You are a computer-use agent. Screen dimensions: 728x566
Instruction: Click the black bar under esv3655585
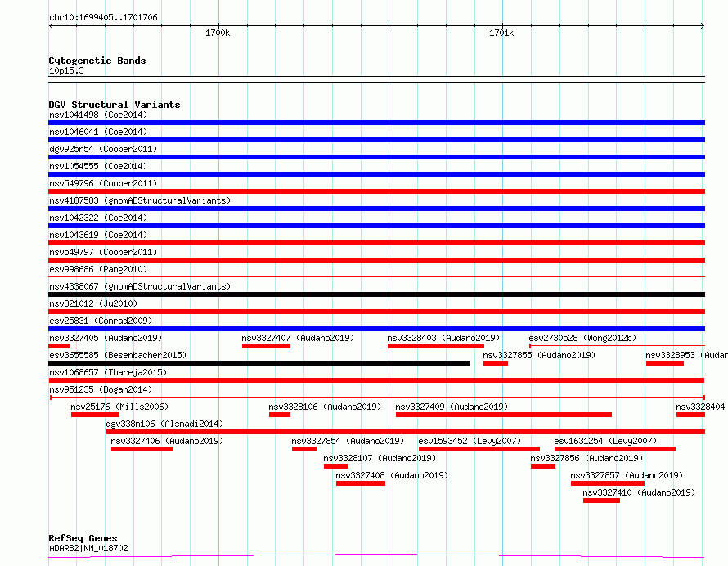coord(259,363)
